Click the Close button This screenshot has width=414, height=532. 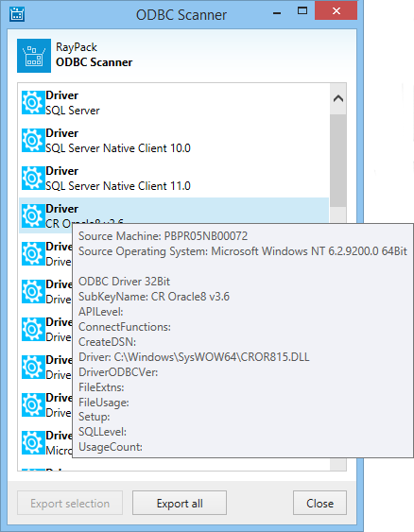[x=319, y=503]
